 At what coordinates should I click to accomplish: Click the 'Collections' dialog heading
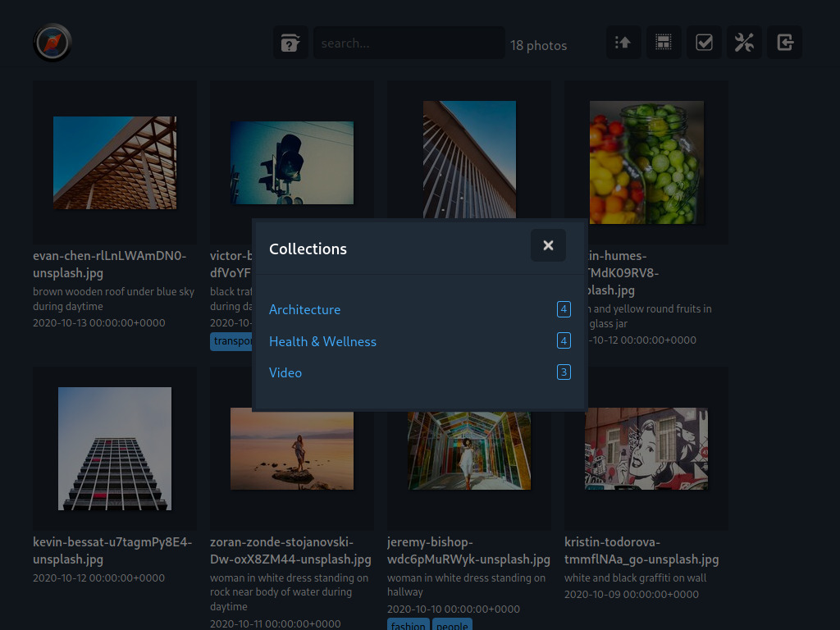pos(308,249)
